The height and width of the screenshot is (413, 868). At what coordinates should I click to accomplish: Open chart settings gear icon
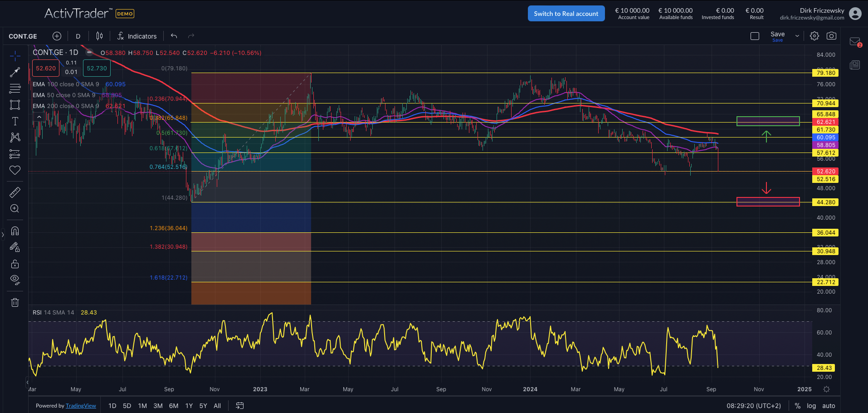[814, 36]
